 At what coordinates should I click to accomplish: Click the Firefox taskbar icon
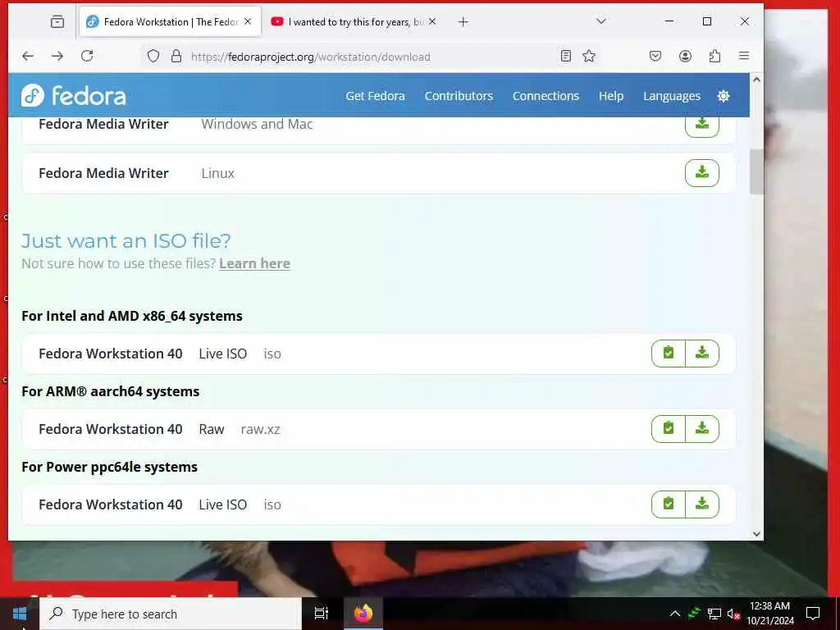point(363,614)
